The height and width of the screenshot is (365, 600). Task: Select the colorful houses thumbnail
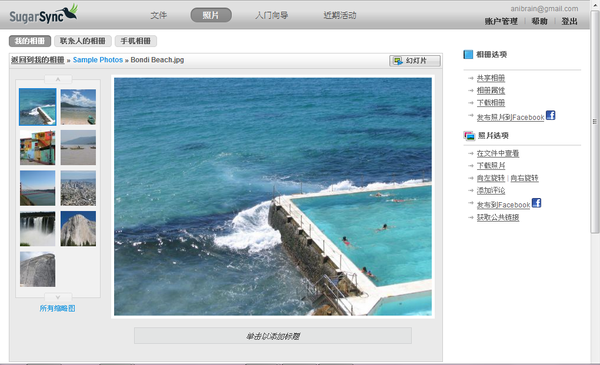(x=38, y=147)
